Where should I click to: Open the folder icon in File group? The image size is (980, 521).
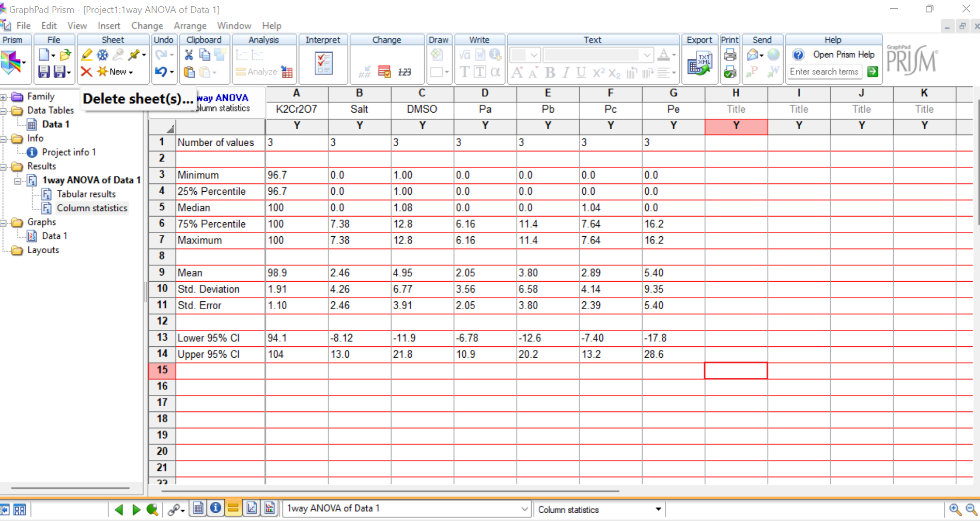(65, 55)
